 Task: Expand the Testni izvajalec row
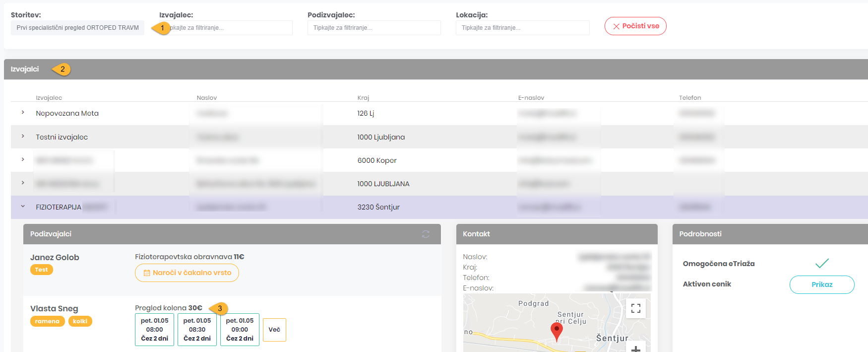[23, 137]
